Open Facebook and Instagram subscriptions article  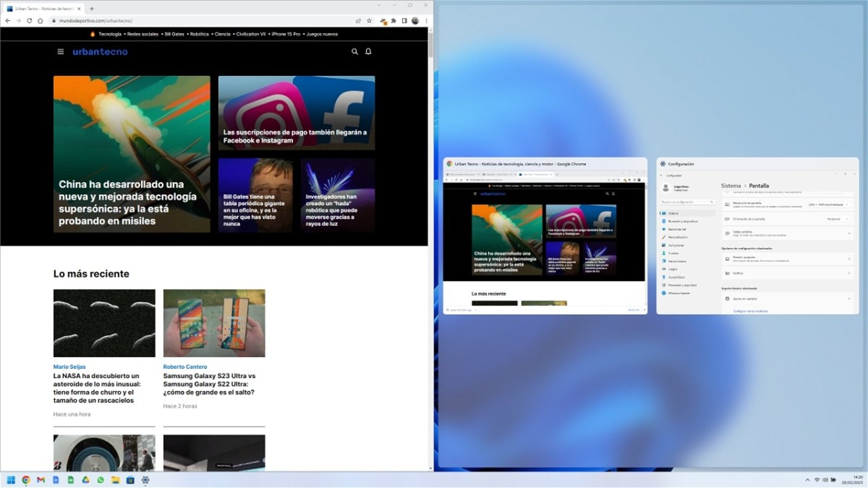pos(297,113)
